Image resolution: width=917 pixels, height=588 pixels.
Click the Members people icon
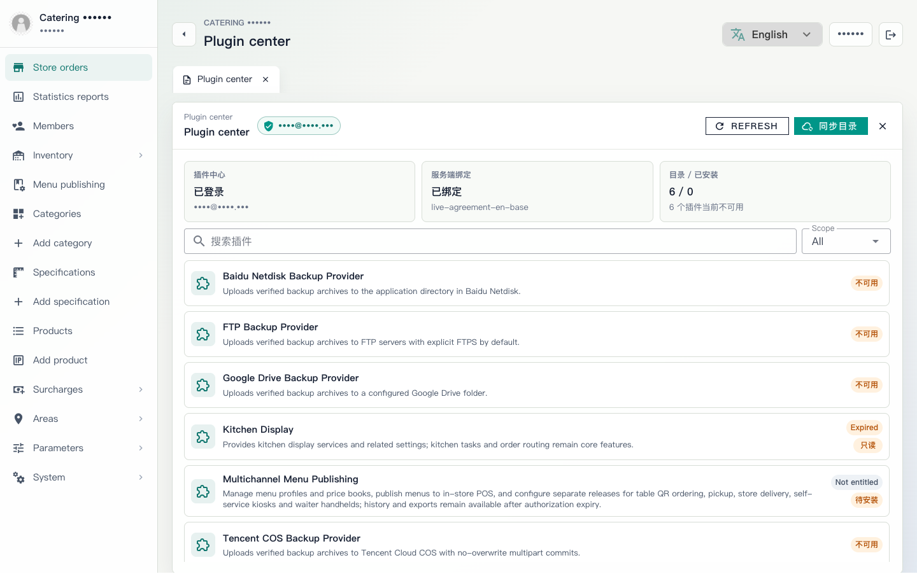[x=18, y=126]
